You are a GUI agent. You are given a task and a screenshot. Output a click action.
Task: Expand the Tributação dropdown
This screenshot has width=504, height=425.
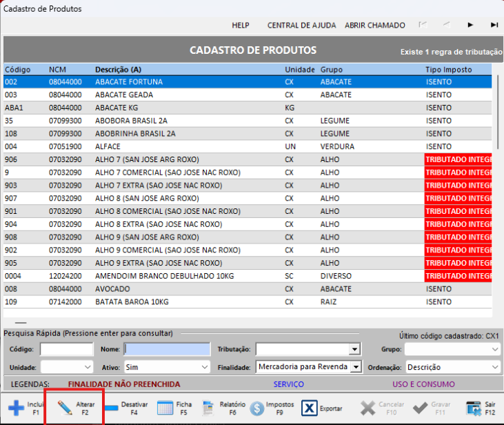[x=355, y=349]
